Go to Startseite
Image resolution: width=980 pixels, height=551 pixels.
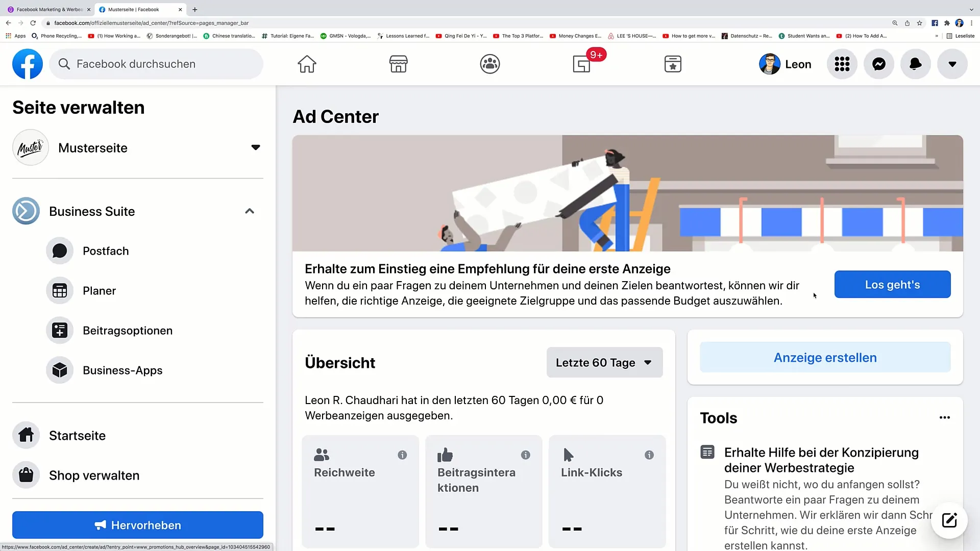pos(138,436)
